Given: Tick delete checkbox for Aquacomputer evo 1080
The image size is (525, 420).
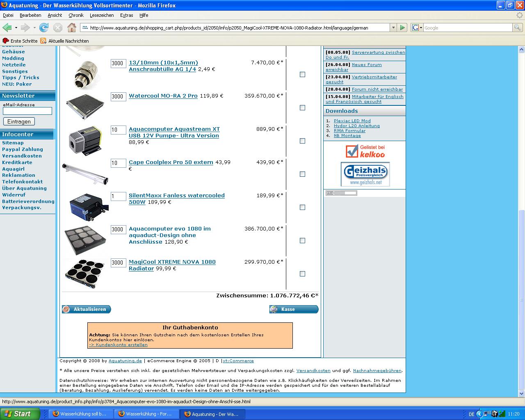Looking at the screenshot, I should click(302, 240).
